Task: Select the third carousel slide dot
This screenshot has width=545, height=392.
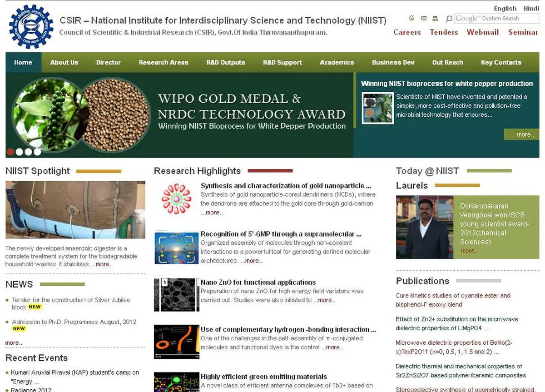Action: pyautogui.click(x=28, y=152)
